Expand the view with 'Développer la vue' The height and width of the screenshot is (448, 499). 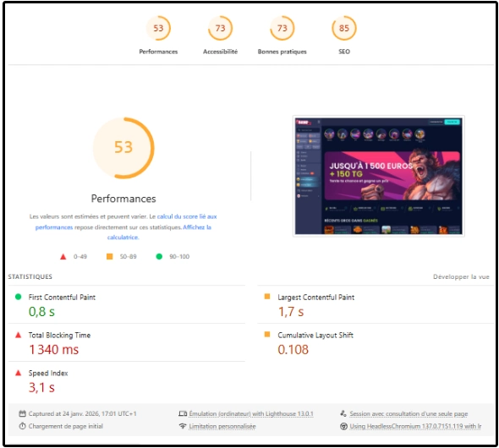coord(461,276)
